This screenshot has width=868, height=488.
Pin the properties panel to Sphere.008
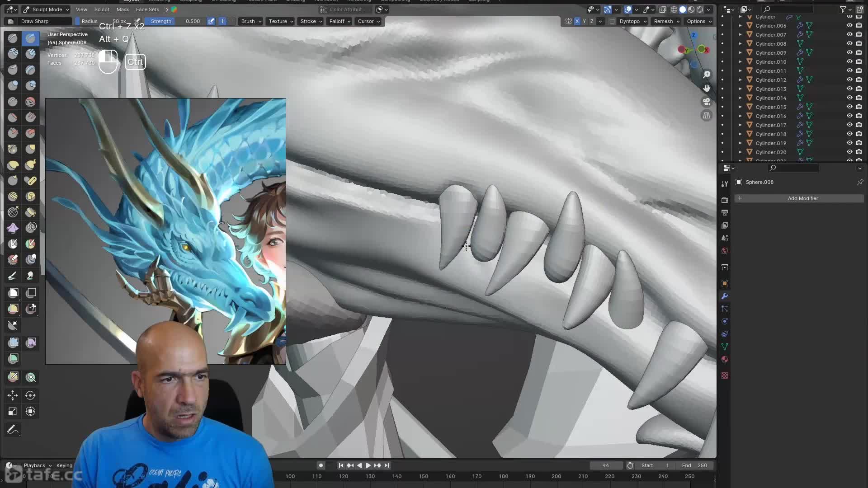(860, 182)
